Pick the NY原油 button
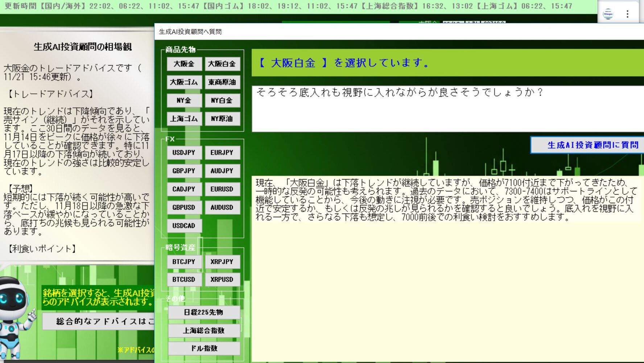The image size is (644, 363). (x=222, y=119)
